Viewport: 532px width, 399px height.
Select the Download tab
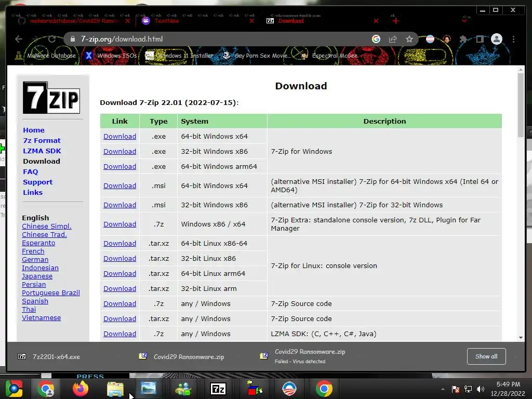322,21
